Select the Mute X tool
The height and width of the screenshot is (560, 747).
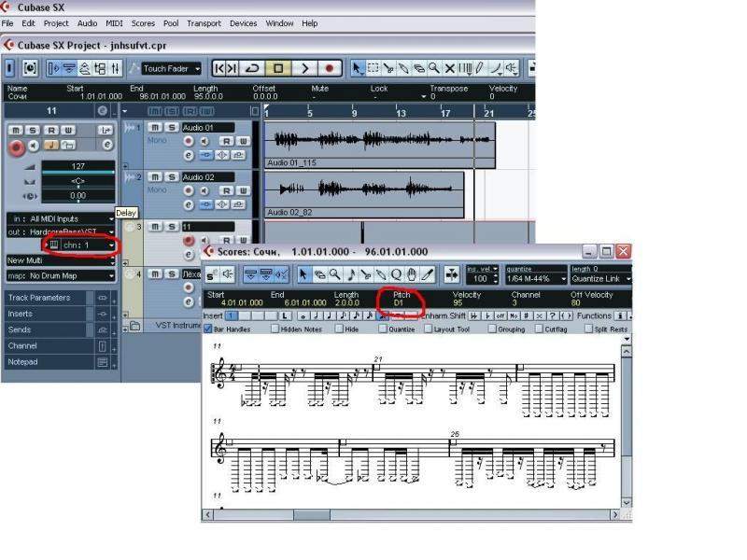tap(449, 68)
